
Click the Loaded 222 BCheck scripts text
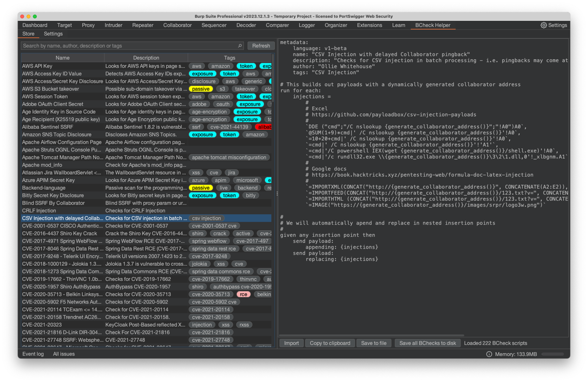[x=495, y=343]
